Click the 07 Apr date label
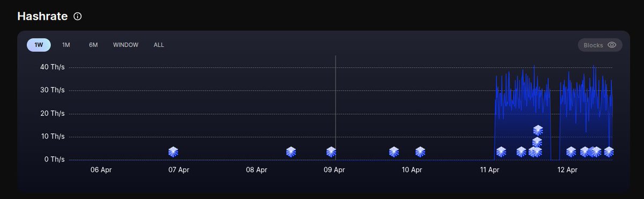 (x=179, y=170)
